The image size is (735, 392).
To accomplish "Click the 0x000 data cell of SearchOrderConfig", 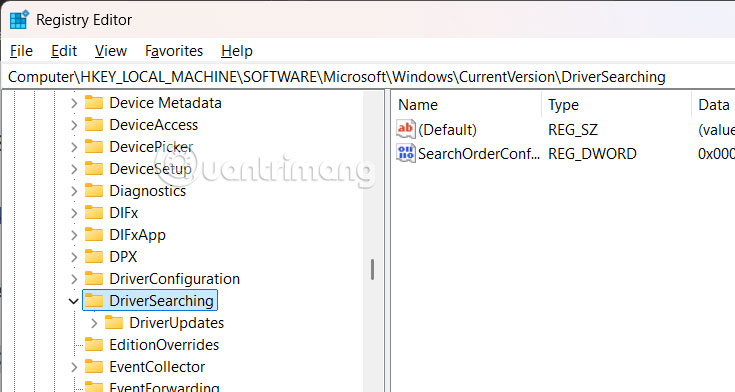I will pyautogui.click(x=716, y=154).
